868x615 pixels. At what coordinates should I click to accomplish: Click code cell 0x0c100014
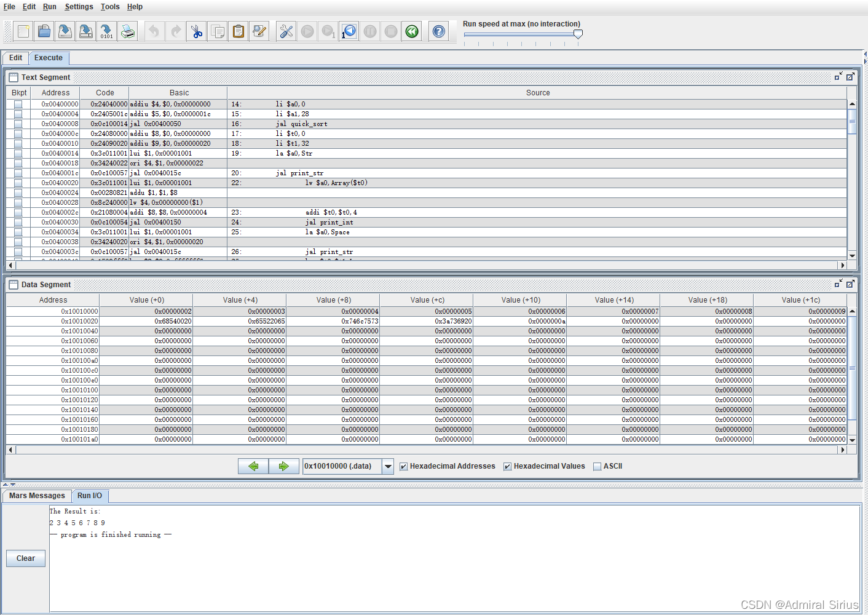coord(105,124)
